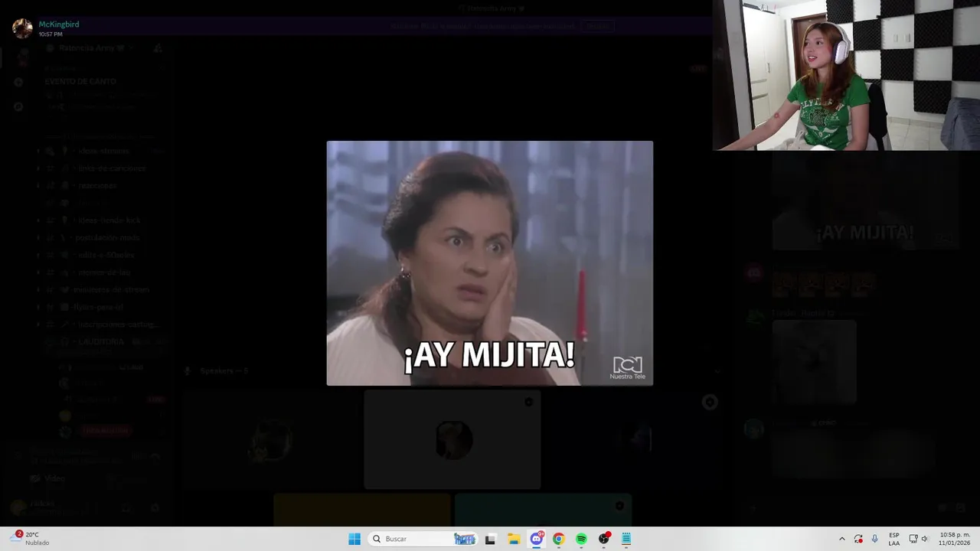Open the ideas-streams channel
980x551 pixels.
pos(103,152)
